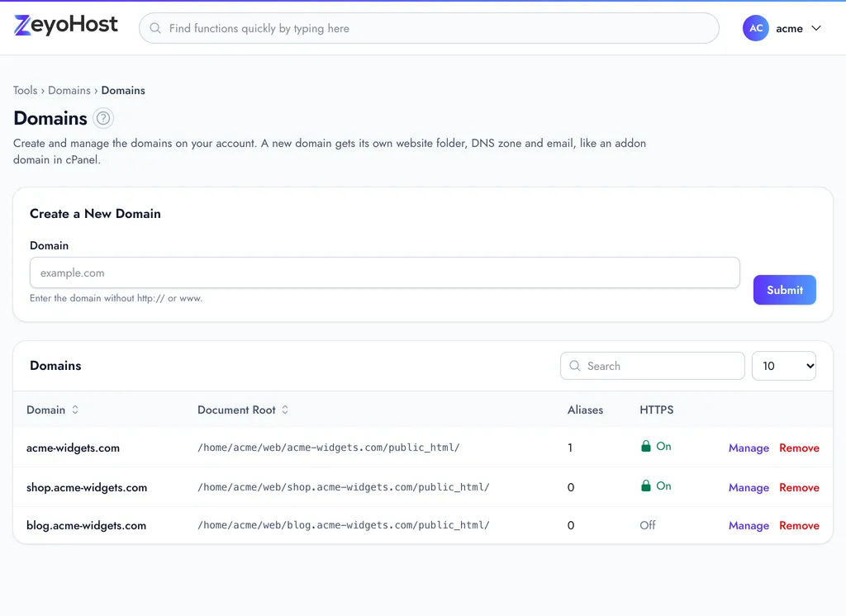Screen dimensions: 846x616
Task: Click the Aliases column header
Action: coord(585,410)
